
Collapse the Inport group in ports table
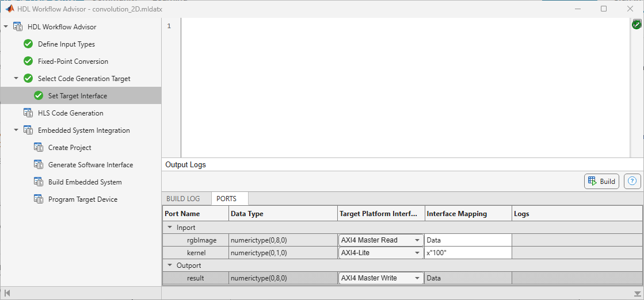(x=170, y=227)
